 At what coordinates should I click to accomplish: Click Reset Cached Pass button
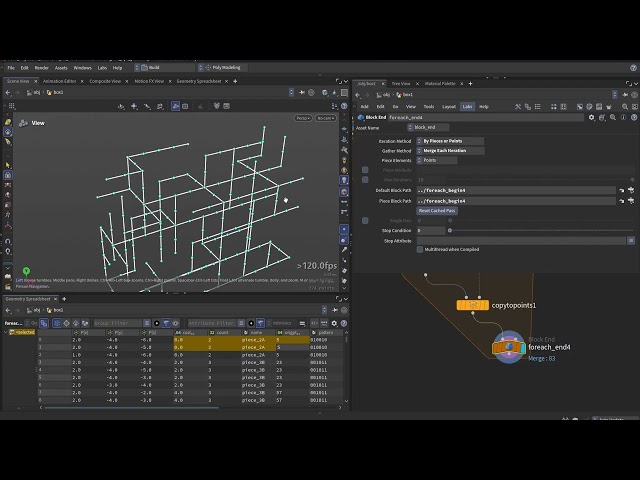pyautogui.click(x=437, y=211)
